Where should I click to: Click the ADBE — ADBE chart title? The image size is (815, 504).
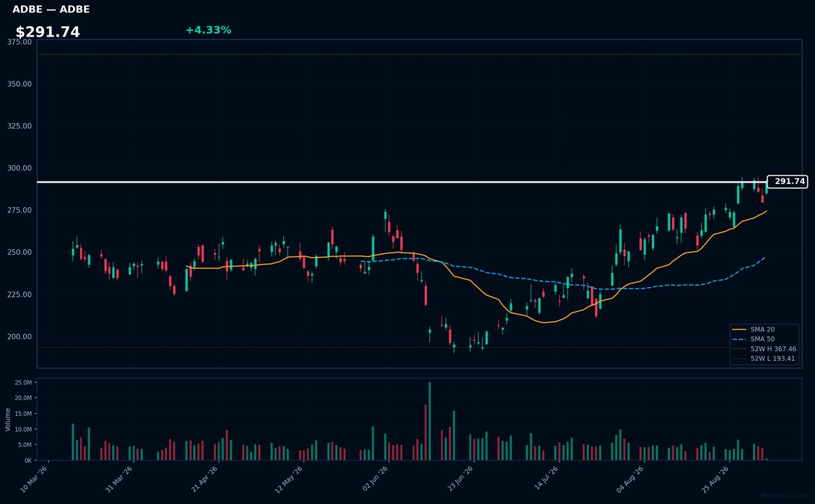pyautogui.click(x=51, y=10)
